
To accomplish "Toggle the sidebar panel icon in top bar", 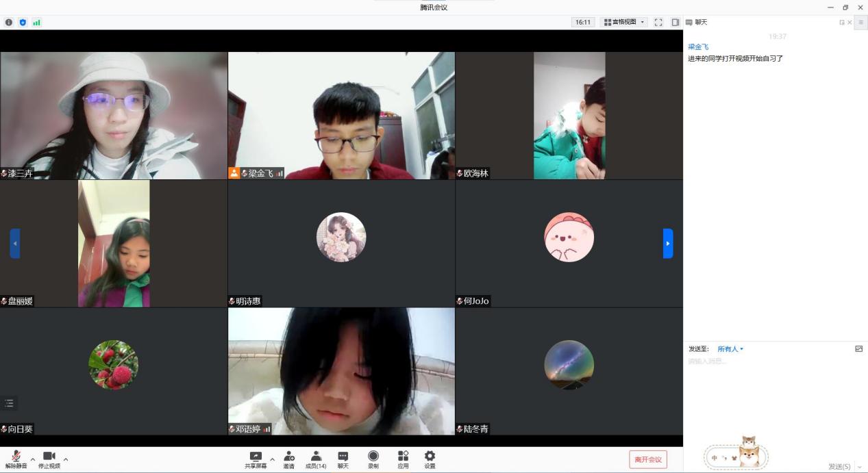I will coord(675,23).
